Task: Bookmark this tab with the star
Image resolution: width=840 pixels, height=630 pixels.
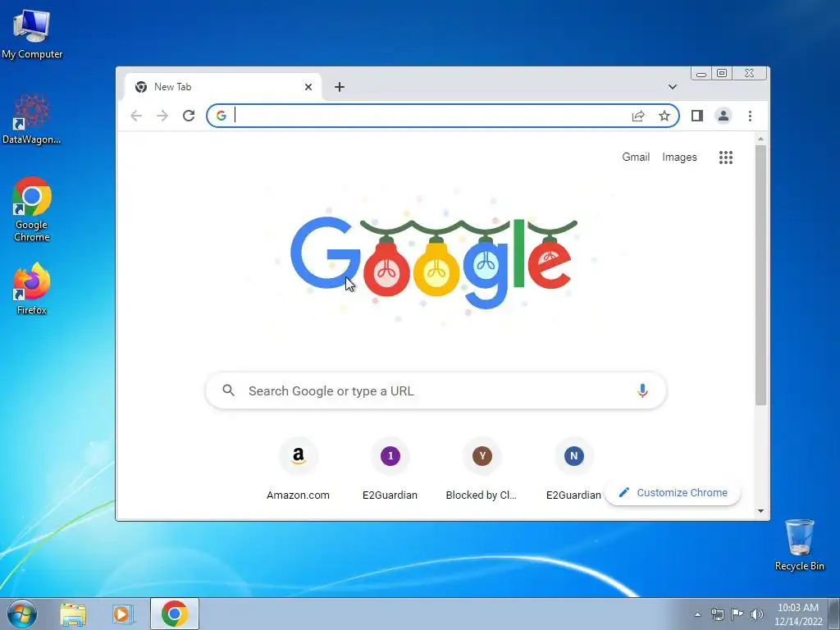Action: tap(664, 116)
